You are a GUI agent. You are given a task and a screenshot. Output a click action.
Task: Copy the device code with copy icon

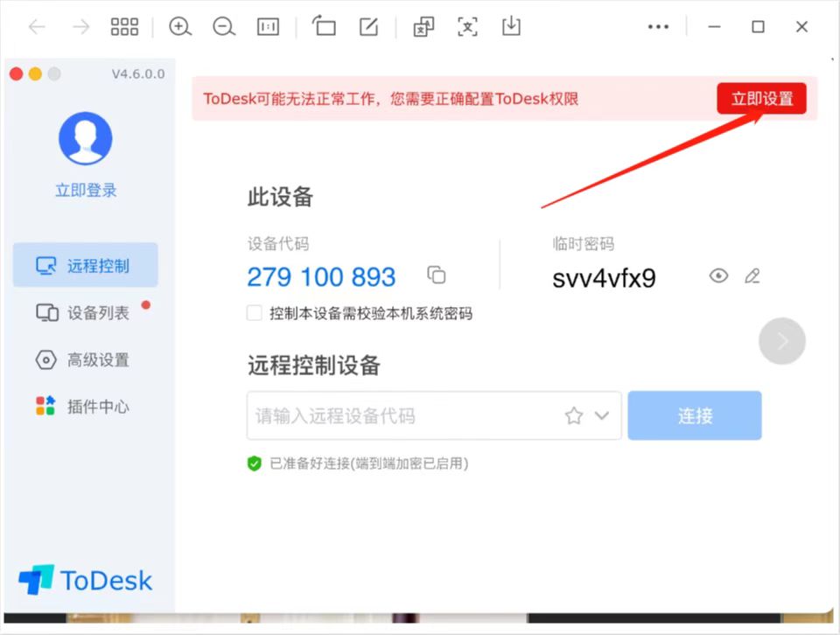(436, 276)
